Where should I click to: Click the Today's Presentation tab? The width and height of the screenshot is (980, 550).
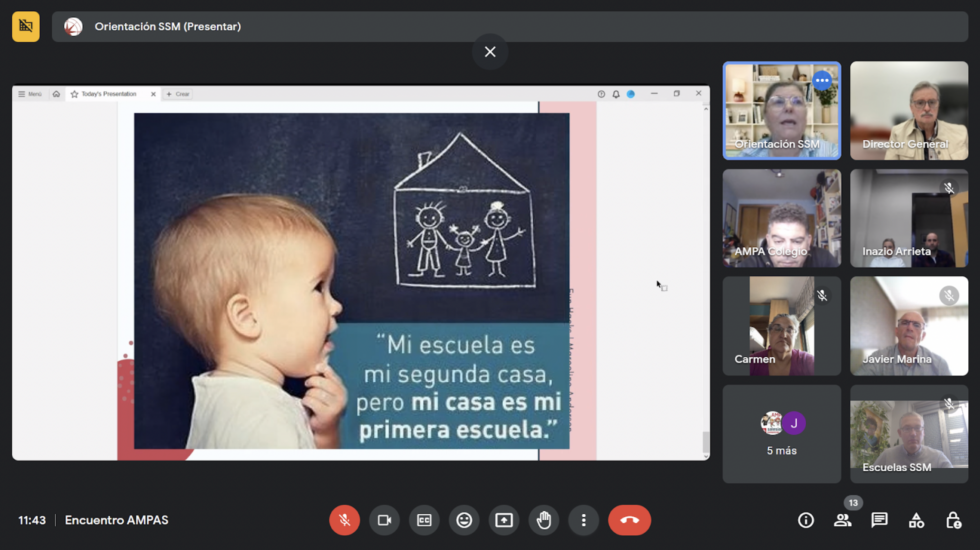pos(108,94)
